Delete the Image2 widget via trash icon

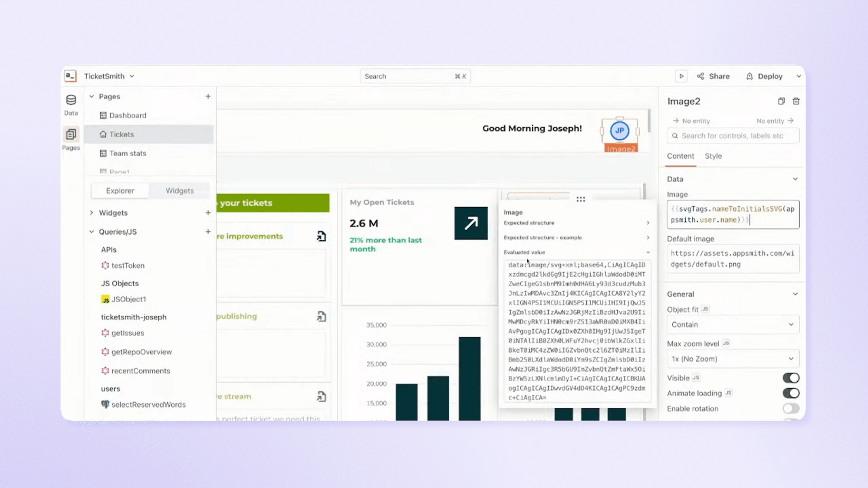coord(796,101)
